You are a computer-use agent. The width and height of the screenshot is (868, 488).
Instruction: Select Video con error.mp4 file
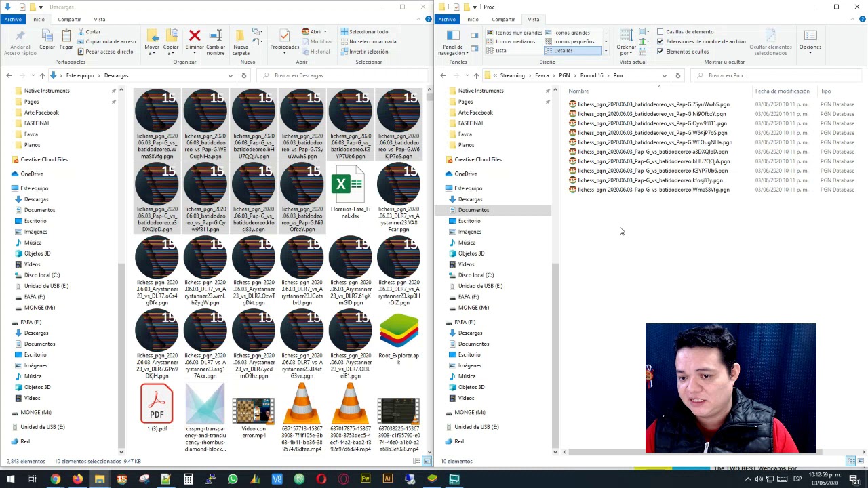[x=254, y=416]
